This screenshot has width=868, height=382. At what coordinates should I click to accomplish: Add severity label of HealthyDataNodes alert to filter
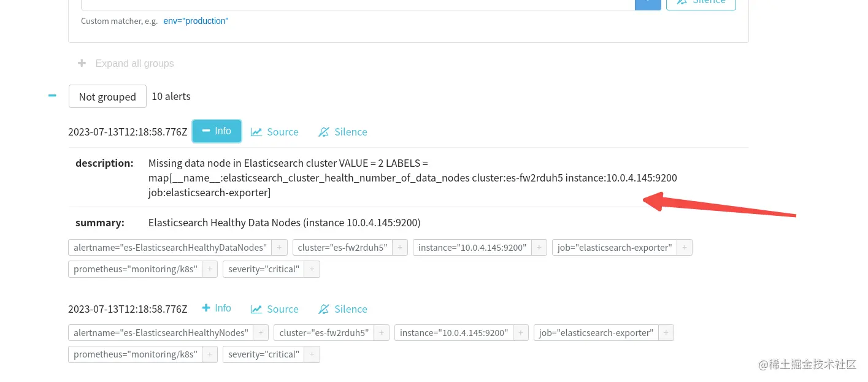[x=312, y=269]
